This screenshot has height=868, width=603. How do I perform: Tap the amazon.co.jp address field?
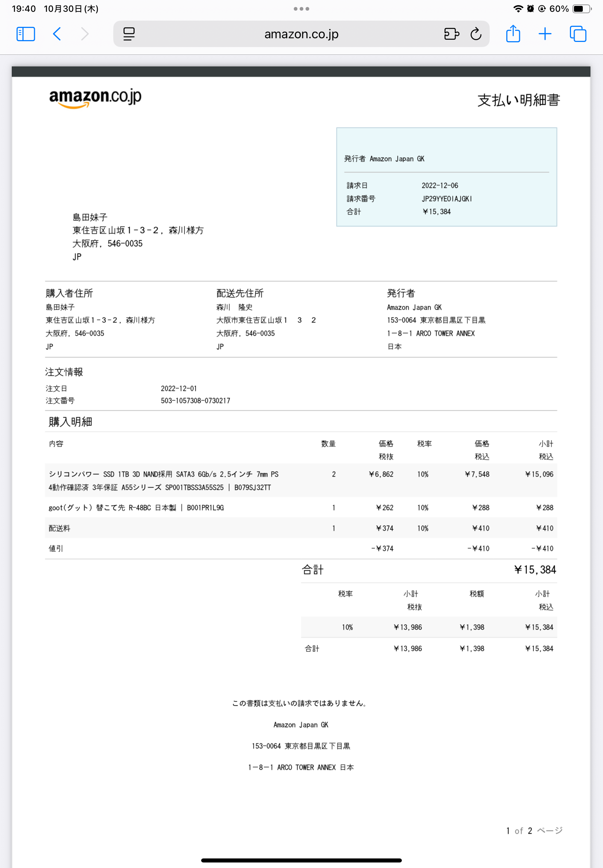pos(301,34)
